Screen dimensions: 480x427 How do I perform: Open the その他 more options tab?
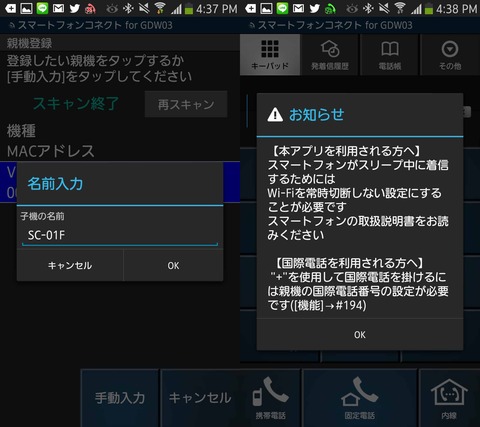tap(450, 55)
